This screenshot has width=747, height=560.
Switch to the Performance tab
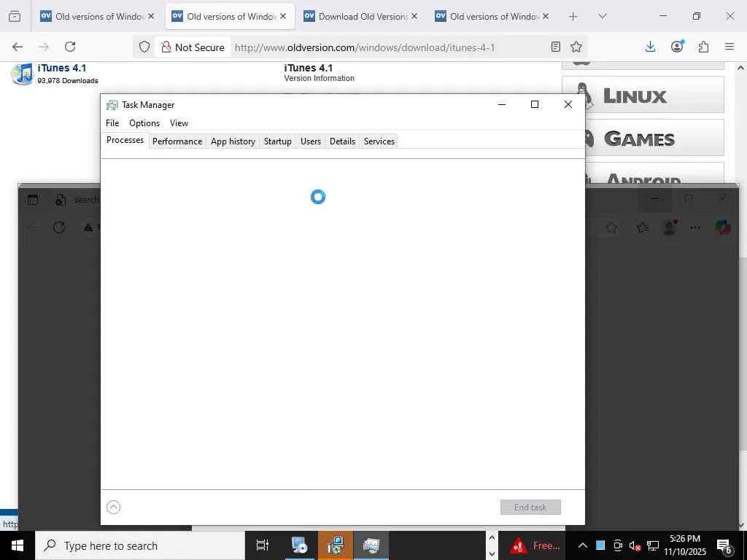click(x=177, y=141)
